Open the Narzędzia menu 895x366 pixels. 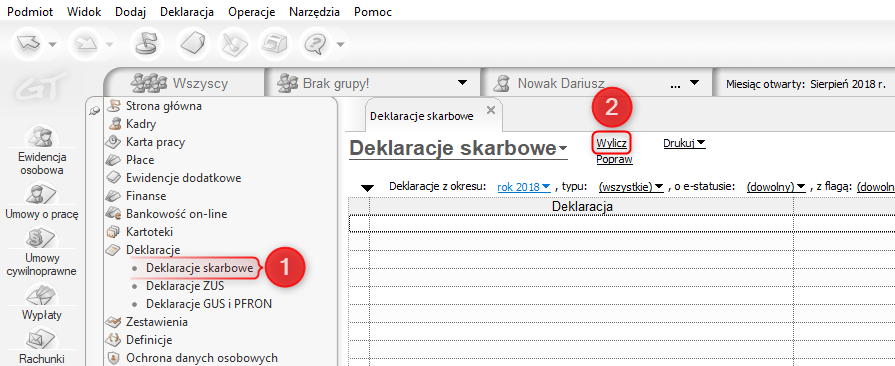(x=315, y=11)
